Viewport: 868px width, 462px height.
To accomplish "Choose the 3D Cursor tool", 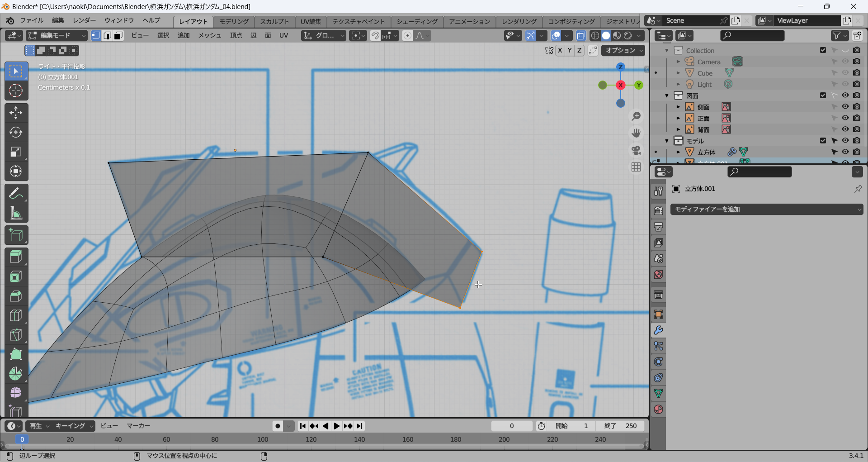I will (x=16, y=90).
